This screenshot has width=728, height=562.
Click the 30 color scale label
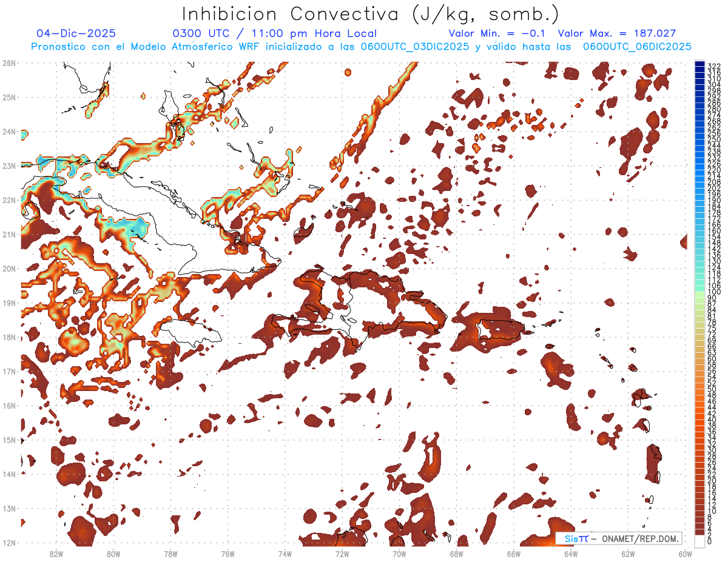tap(712, 450)
